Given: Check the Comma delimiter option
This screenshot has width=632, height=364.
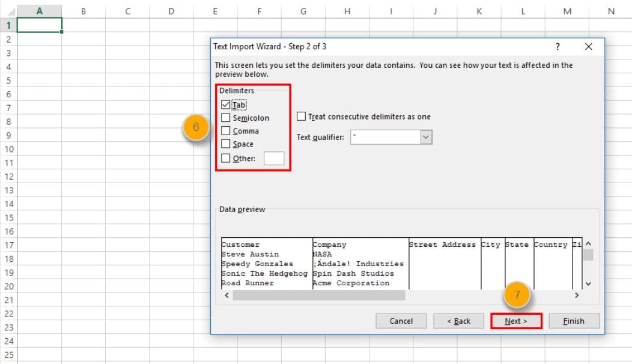Looking at the screenshot, I should point(226,131).
